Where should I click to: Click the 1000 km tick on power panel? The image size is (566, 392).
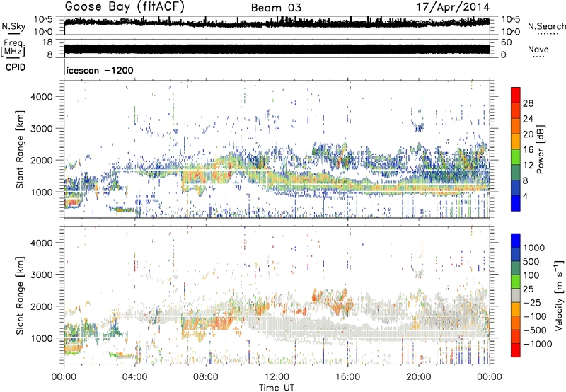42,192
